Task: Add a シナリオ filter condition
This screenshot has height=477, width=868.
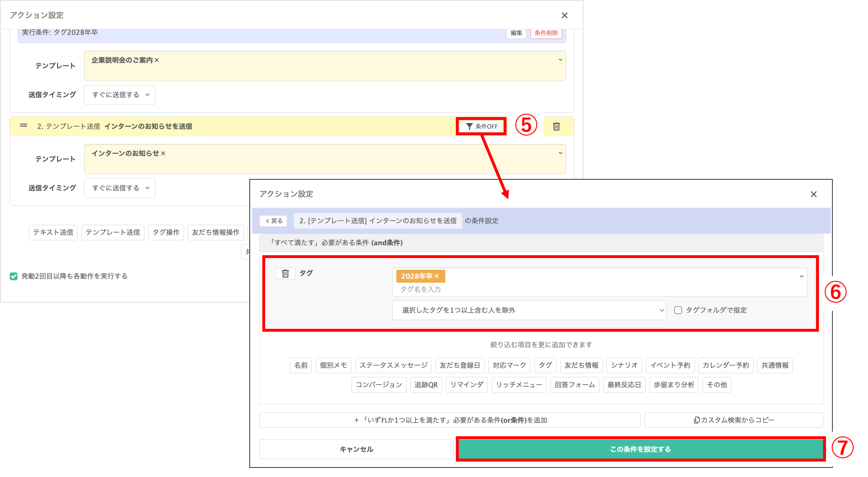Action: click(x=624, y=365)
